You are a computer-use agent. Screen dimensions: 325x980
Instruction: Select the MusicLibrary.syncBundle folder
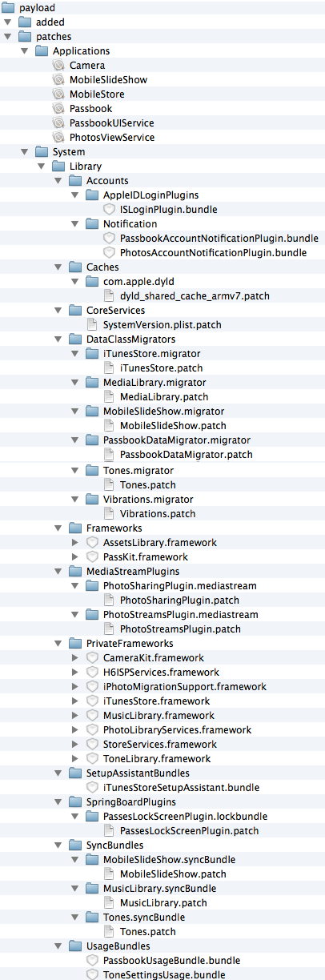tap(151, 889)
